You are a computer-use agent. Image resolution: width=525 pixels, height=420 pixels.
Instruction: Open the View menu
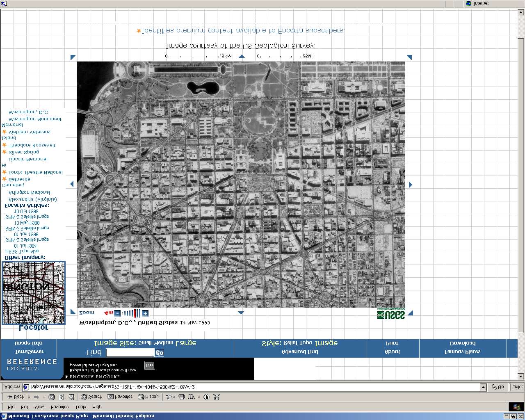39,407
